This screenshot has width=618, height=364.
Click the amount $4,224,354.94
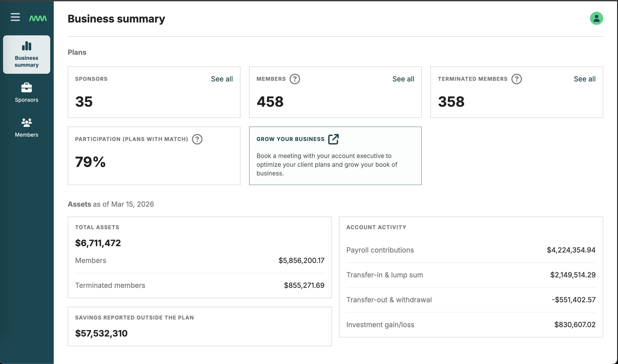pos(571,250)
